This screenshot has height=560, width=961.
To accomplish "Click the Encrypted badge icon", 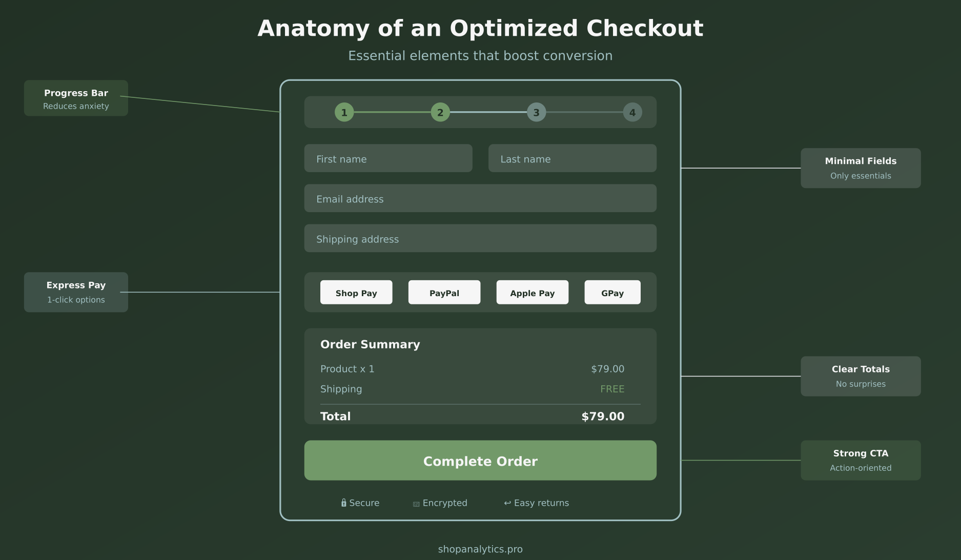I will 415,503.
